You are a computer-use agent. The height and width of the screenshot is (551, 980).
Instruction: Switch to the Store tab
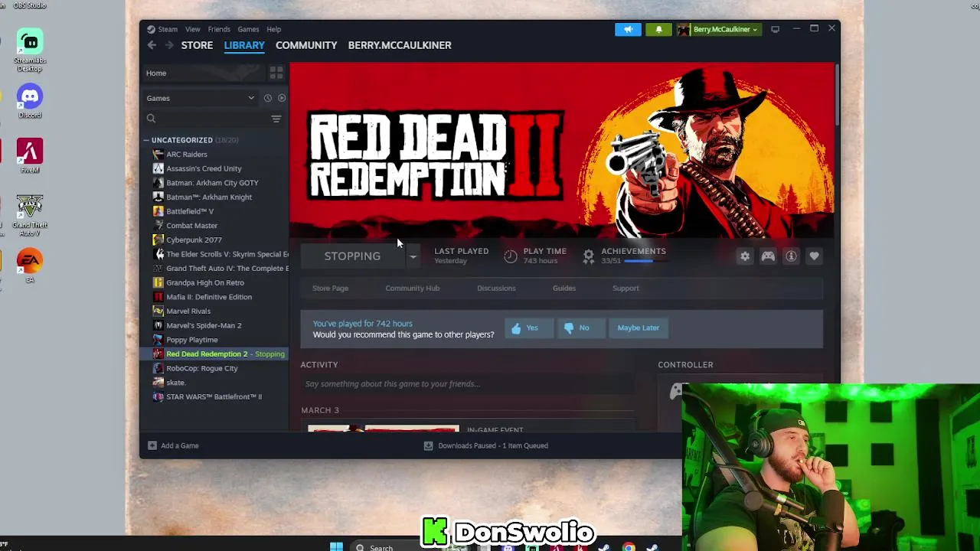[x=197, y=45]
